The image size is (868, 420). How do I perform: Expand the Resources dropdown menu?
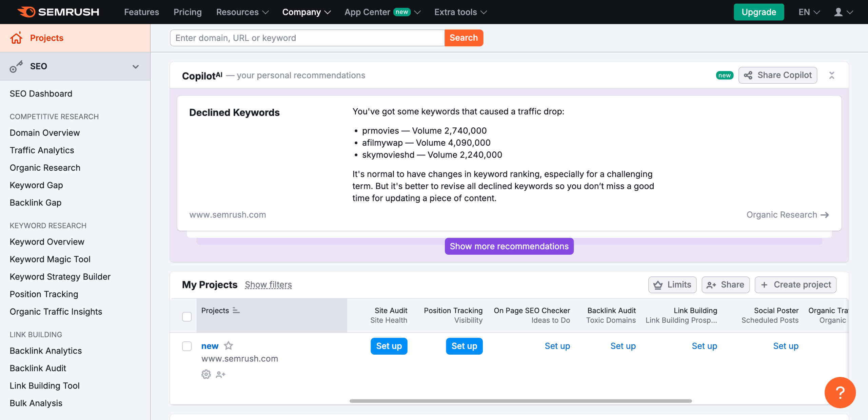(242, 12)
